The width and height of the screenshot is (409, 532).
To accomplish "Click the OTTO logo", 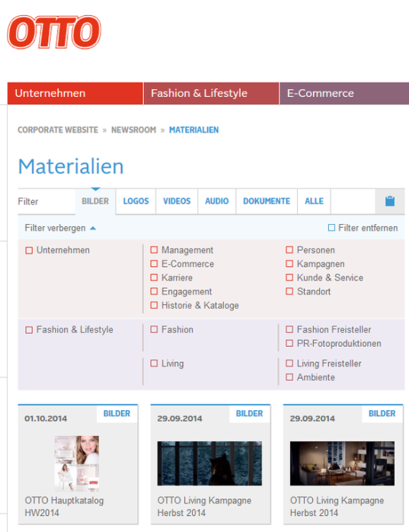I will click(x=54, y=32).
